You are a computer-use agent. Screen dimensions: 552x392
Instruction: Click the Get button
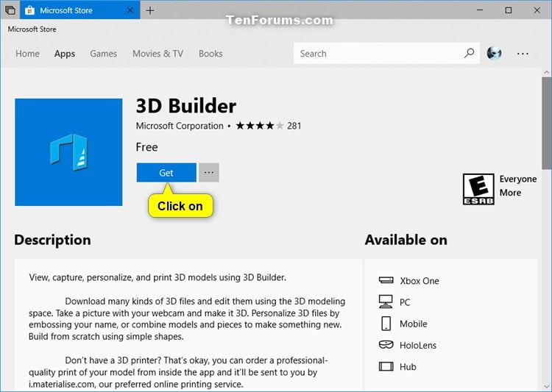(x=166, y=172)
